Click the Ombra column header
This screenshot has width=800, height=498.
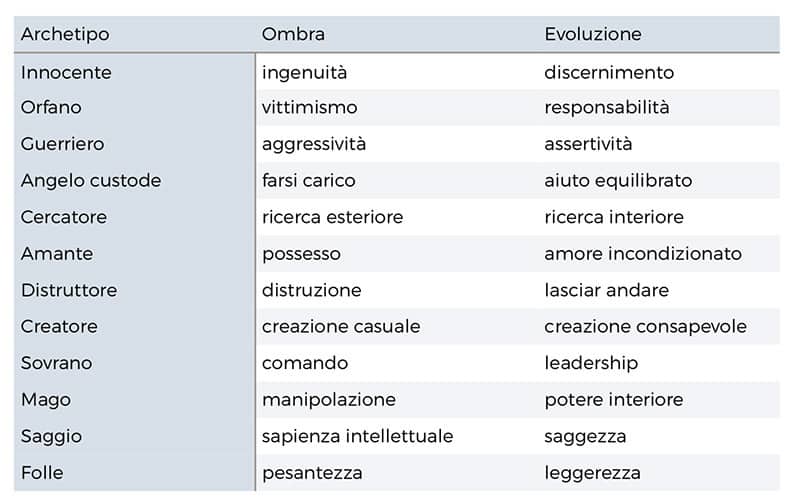pyautogui.click(x=293, y=34)
